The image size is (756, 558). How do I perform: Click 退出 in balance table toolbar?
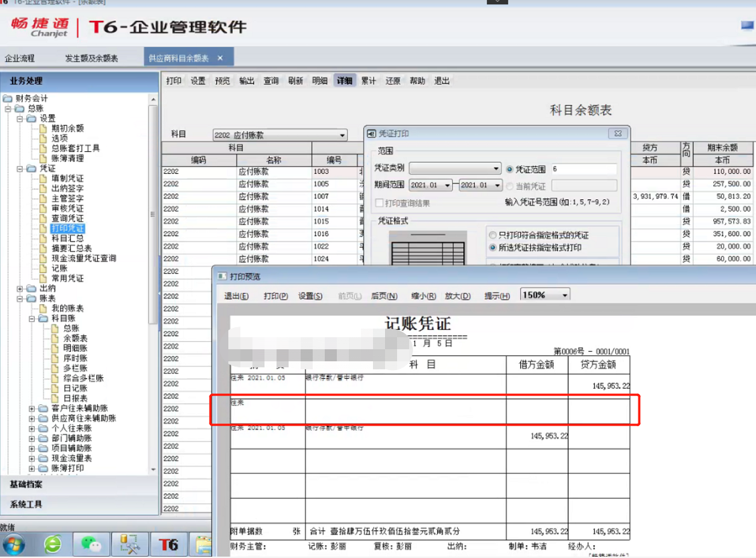[x=442, y=81]
